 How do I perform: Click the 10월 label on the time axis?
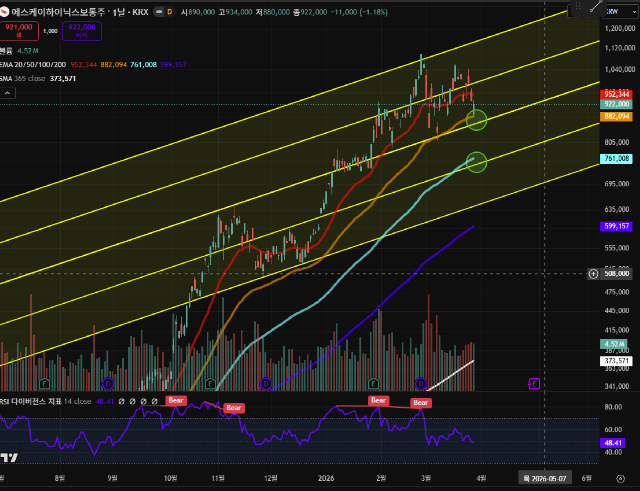pyautogui.click(x=171, y=478)
